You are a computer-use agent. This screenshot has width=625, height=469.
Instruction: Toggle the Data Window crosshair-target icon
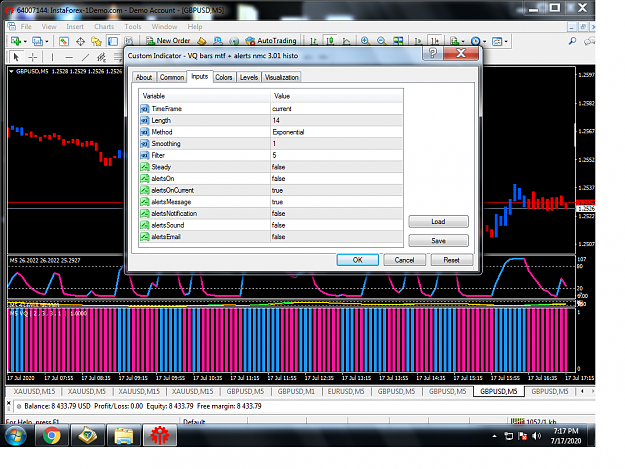[80, 41]
